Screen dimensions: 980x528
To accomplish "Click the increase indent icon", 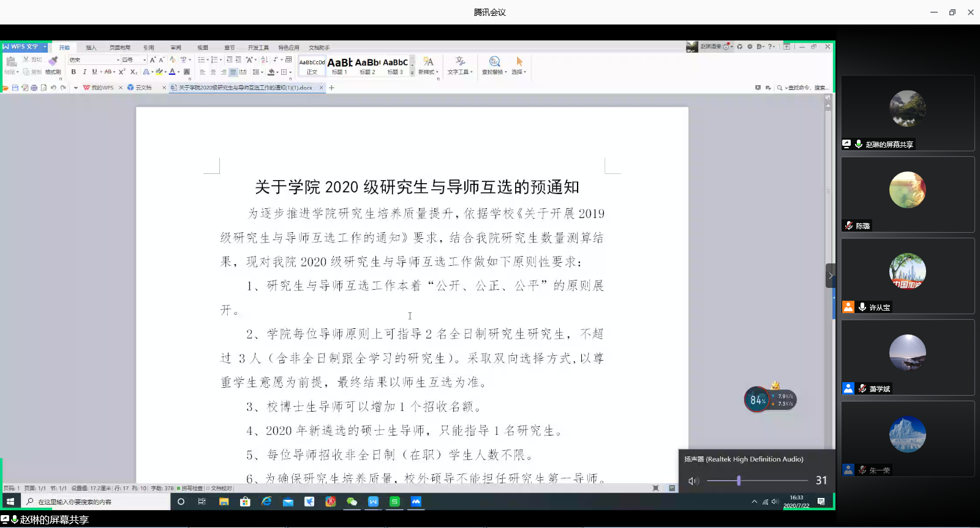I will [238, 59].
